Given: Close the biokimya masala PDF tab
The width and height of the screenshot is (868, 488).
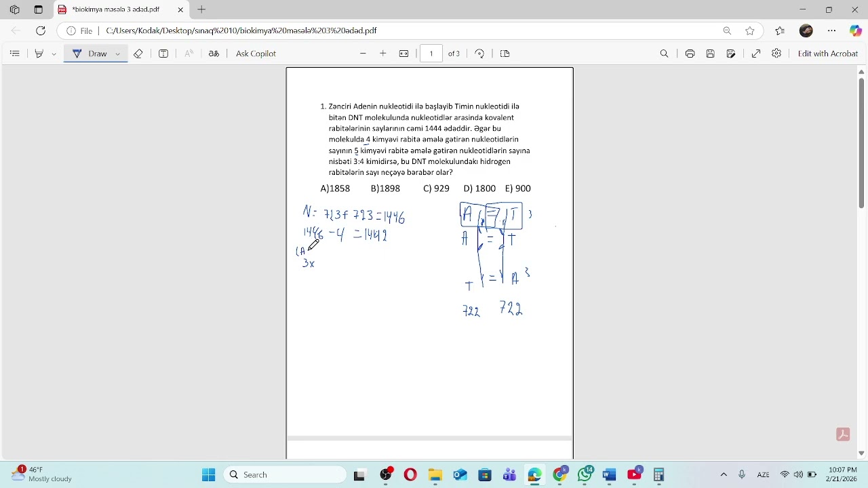Looking at the screenshot, I should tap(180, 9).
